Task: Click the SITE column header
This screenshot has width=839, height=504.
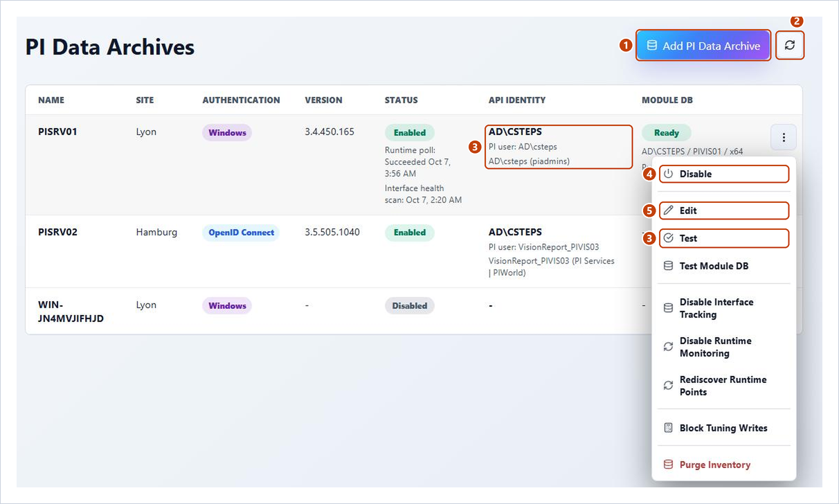Action: coord(145,100)
